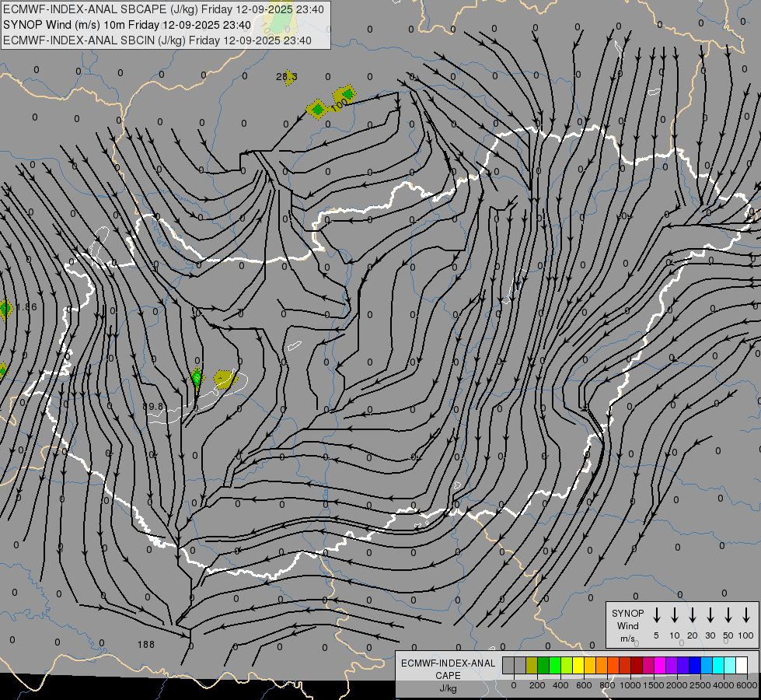Click the 'CAPE' label in color legend
Image resolution: width=761 pixels, height=700 pixels.
(448, 676)
